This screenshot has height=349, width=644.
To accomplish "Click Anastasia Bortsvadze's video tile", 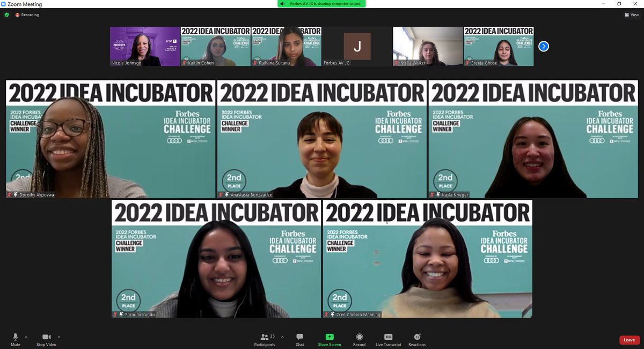I will pyautogui.click(x=322, y=139).
